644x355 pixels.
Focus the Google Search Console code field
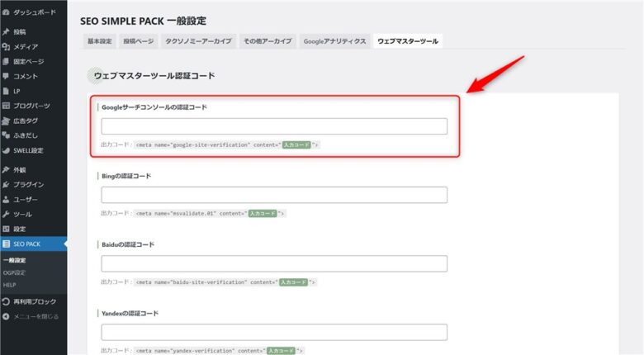(x=274, y=126)
